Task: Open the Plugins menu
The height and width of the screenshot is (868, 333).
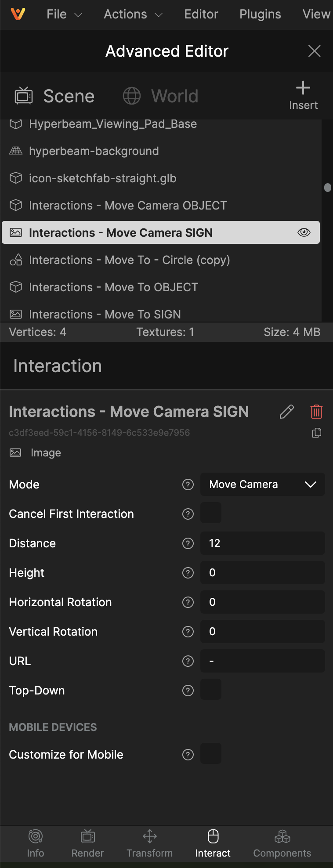Action: [x=260, y=14]
